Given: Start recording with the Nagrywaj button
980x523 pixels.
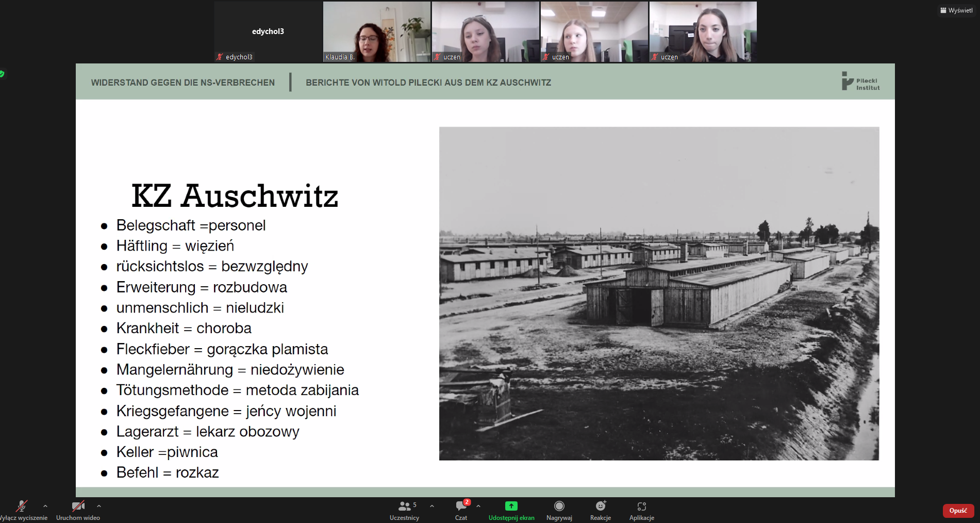Looking at the screenshot, I should [559, 510].
